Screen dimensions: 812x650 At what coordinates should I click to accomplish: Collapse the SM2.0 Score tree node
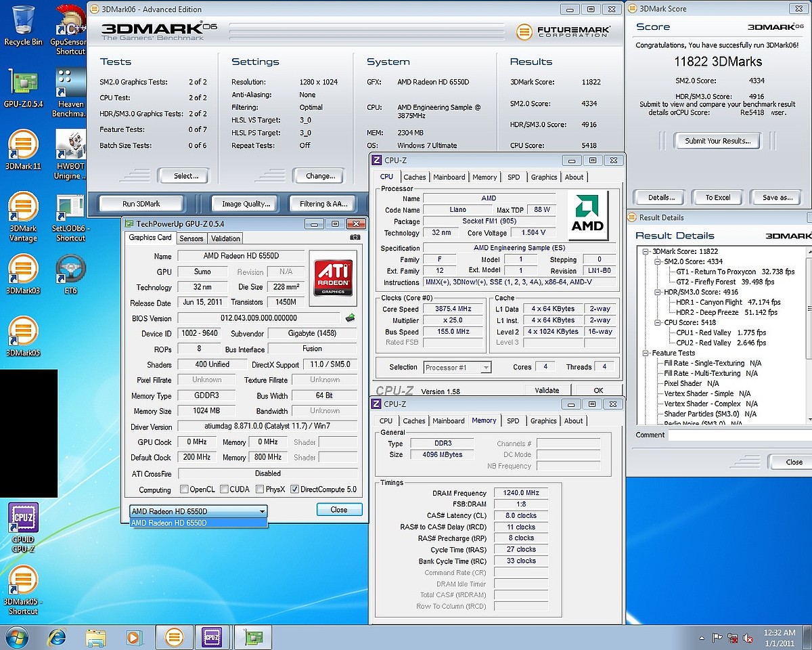(657, 261)
